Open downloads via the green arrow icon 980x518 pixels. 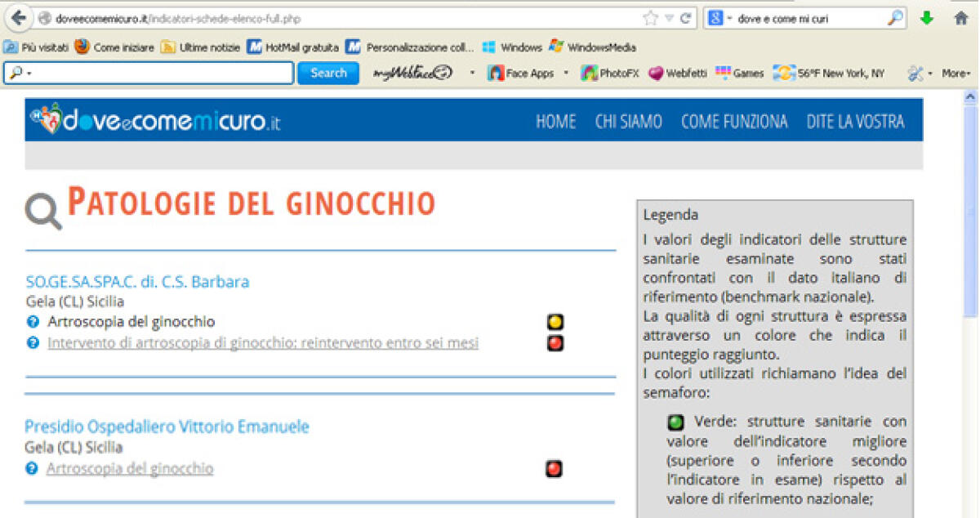[926, 18]
